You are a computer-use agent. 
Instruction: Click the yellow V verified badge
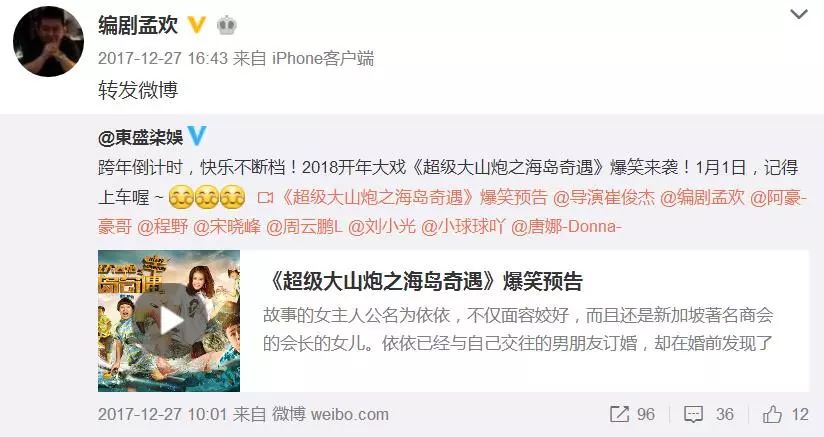197,25
